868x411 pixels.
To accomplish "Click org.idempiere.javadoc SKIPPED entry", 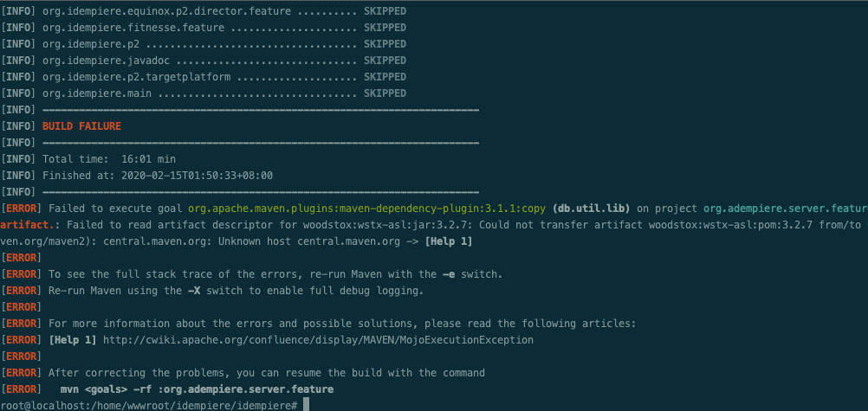I will tap(224, 61).
